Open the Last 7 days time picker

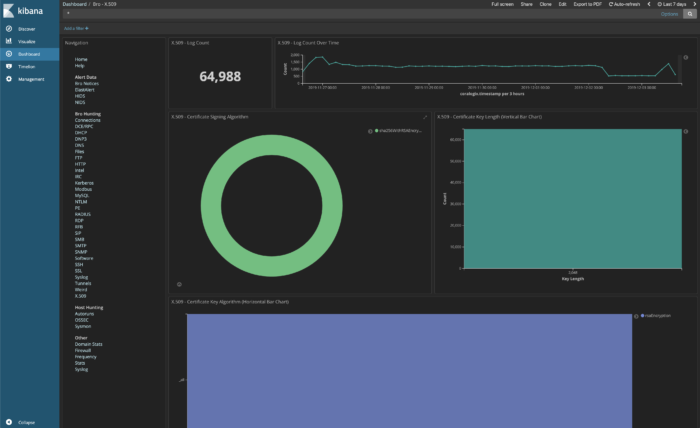(x=672, y=4)
